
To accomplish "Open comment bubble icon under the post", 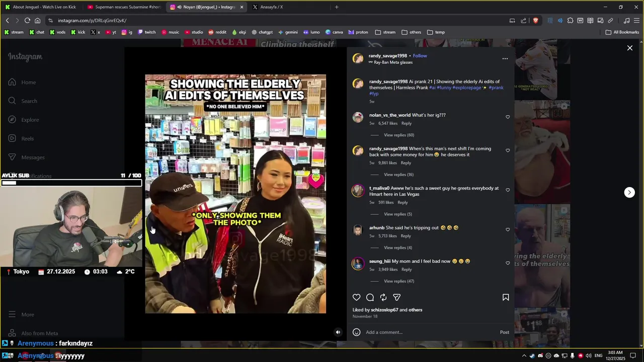I will pos(370,297).
